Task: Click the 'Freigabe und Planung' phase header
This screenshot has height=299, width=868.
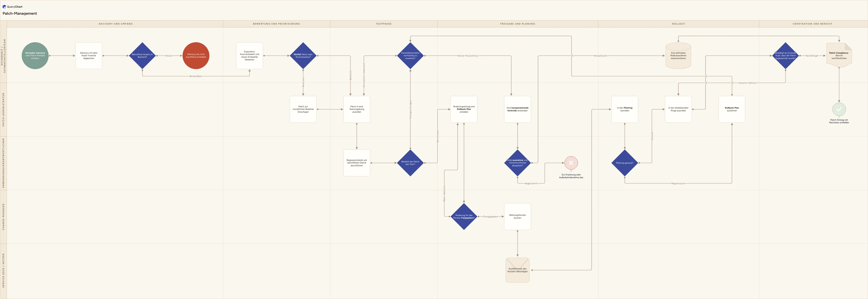Action: [518, 24]
